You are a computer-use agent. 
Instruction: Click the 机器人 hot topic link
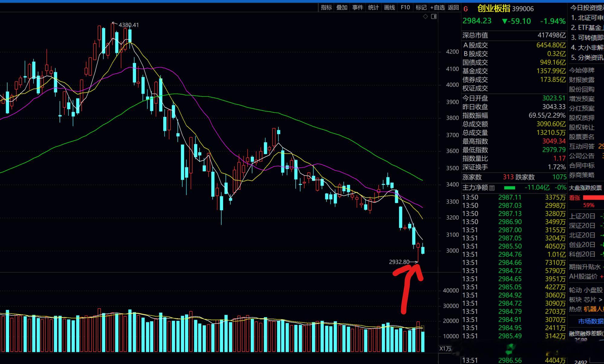(593, 309)
